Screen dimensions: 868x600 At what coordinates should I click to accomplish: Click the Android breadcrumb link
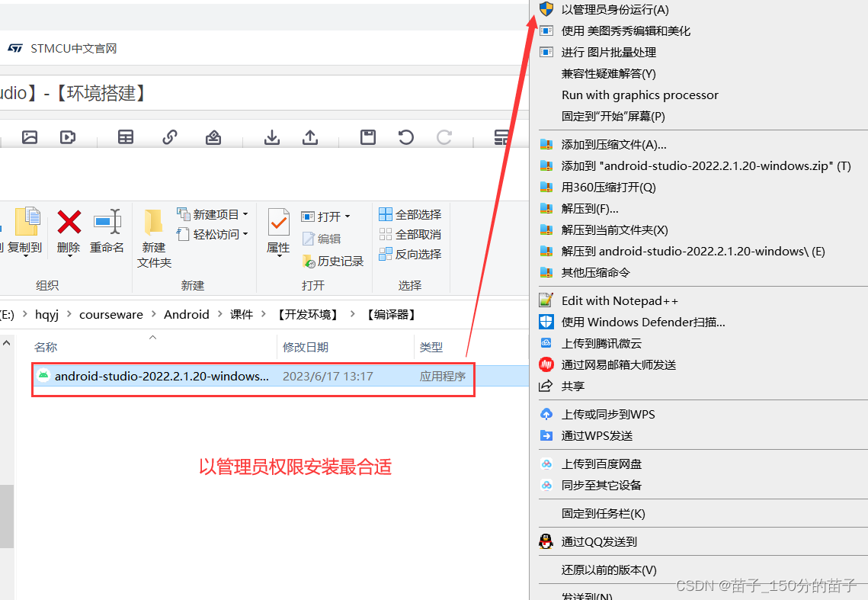tap(187, 314)
